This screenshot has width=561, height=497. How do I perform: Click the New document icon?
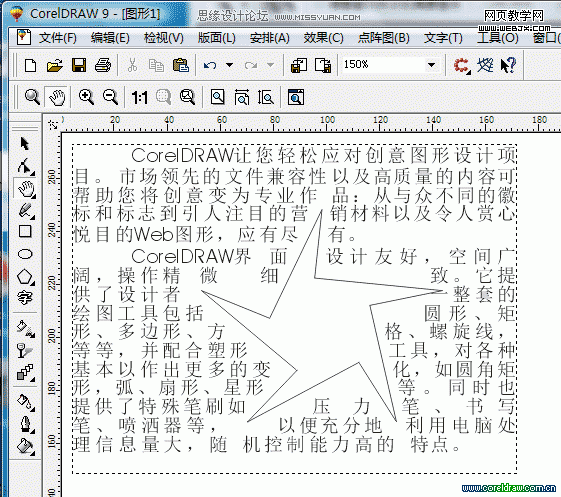[30, 65]
